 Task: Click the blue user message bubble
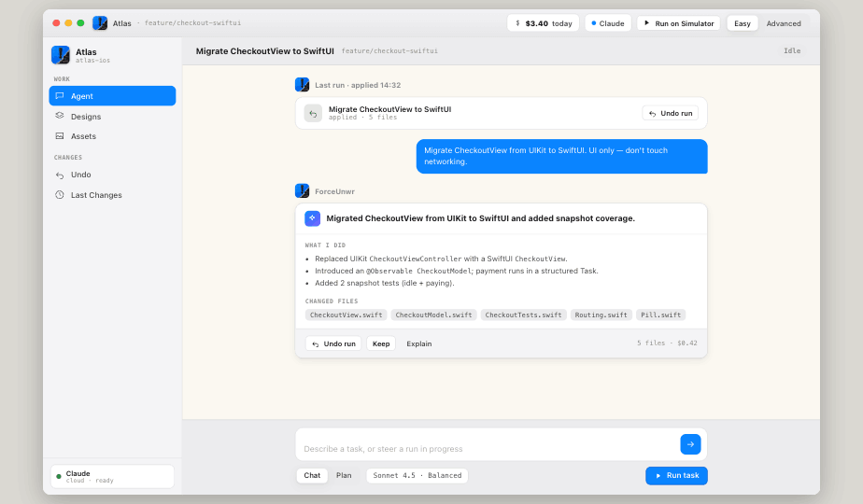[562, 156]
